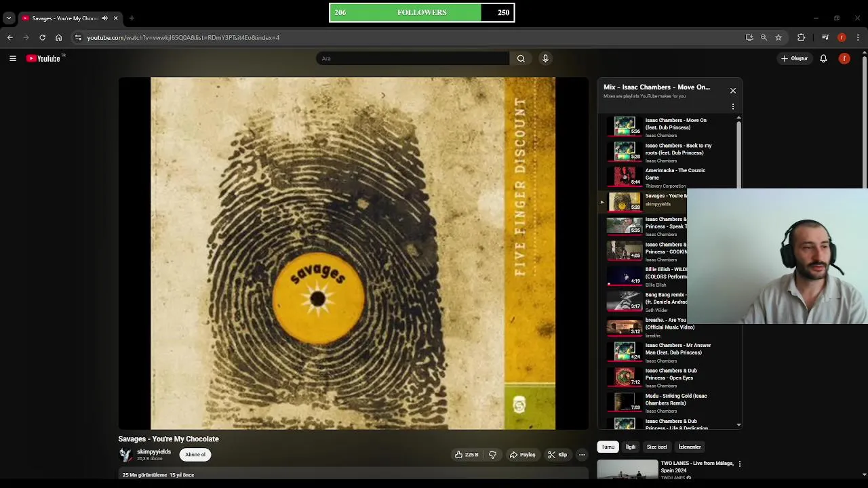868x488 pixels.
Task: Bookmark this page with the star
Action: tap(778, 37)
